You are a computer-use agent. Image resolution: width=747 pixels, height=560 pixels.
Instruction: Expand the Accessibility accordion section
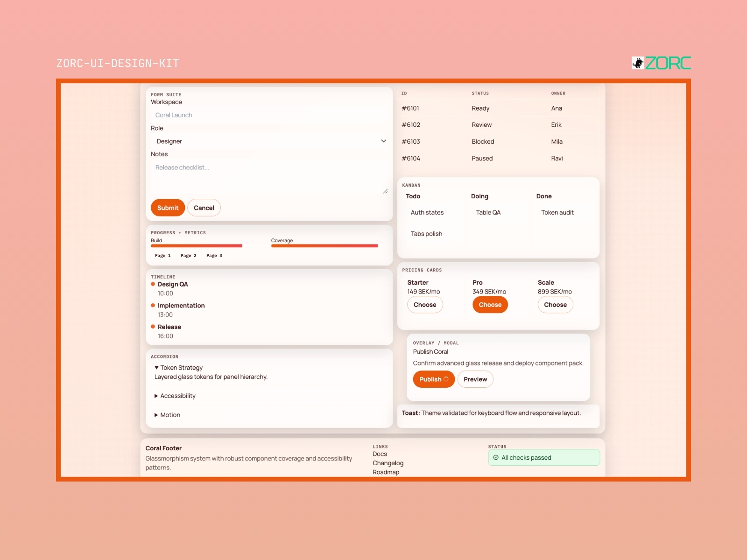pos(175,396)
